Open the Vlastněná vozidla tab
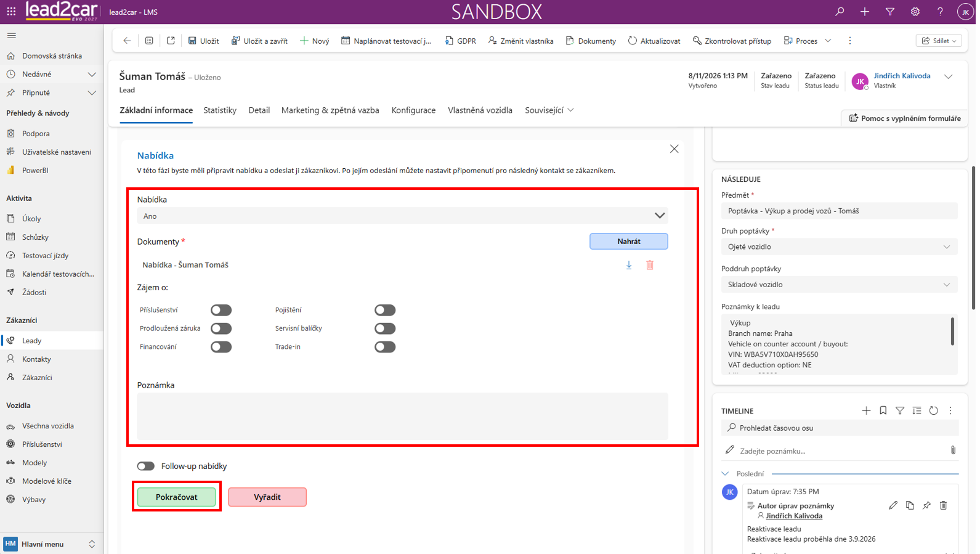 (480, 110)
